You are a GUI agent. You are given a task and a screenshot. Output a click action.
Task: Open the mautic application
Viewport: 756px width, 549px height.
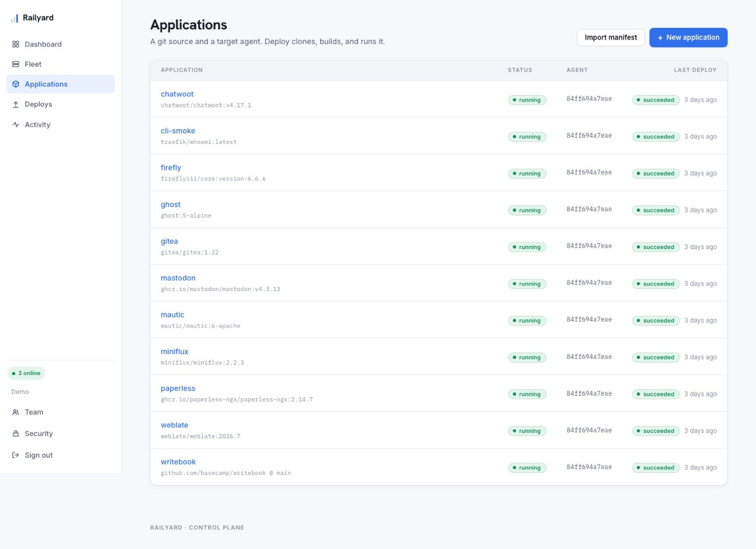[172, 315]
